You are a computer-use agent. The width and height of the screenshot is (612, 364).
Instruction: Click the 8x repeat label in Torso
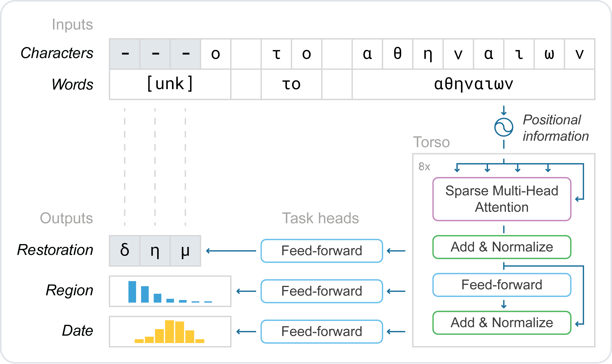[424, 167]
